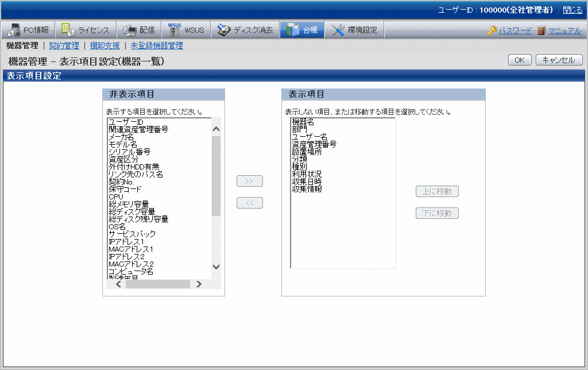Open the マニュアル link
This screenshot has height=370, width=588.
pos(565,31)
